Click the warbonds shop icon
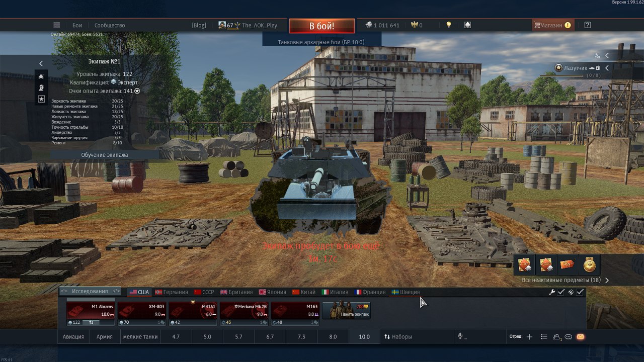 468,25
